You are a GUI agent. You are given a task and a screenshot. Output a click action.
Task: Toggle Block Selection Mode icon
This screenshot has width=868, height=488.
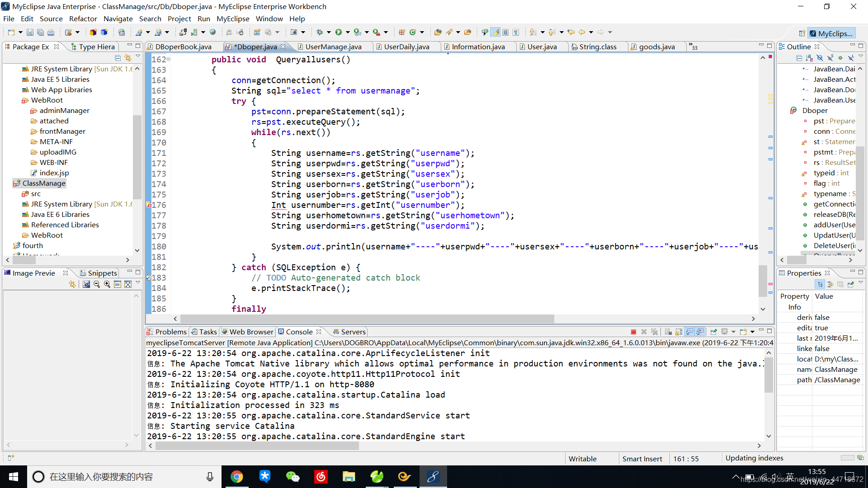click(x=505, y=32)
